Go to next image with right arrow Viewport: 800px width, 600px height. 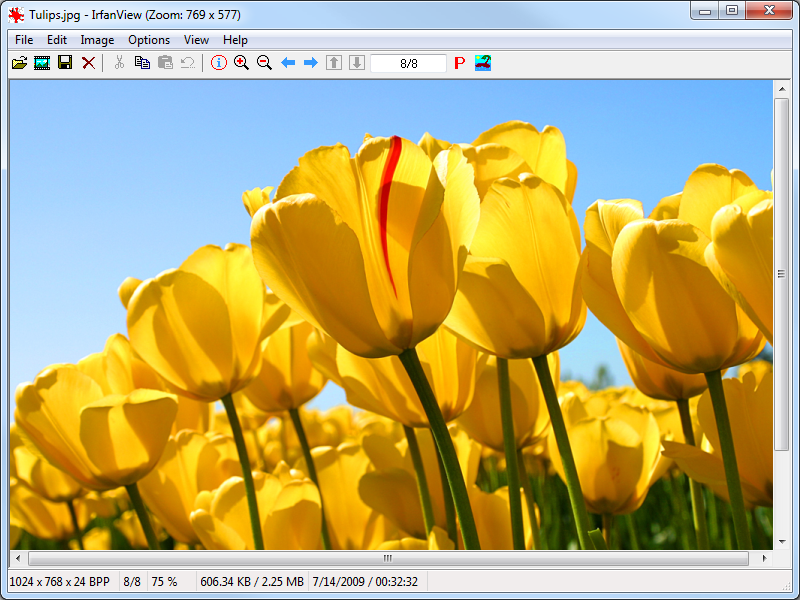click(x=310, y=63)
